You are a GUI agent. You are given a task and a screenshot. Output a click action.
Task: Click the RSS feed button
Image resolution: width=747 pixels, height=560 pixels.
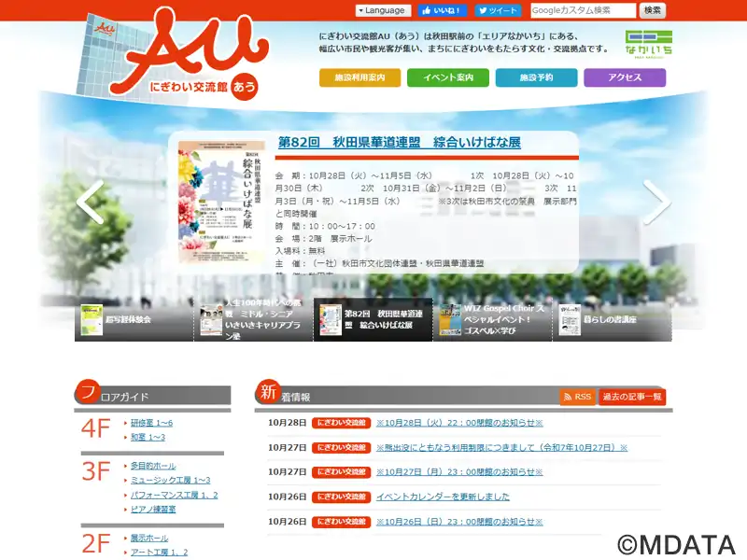[577, 397]
